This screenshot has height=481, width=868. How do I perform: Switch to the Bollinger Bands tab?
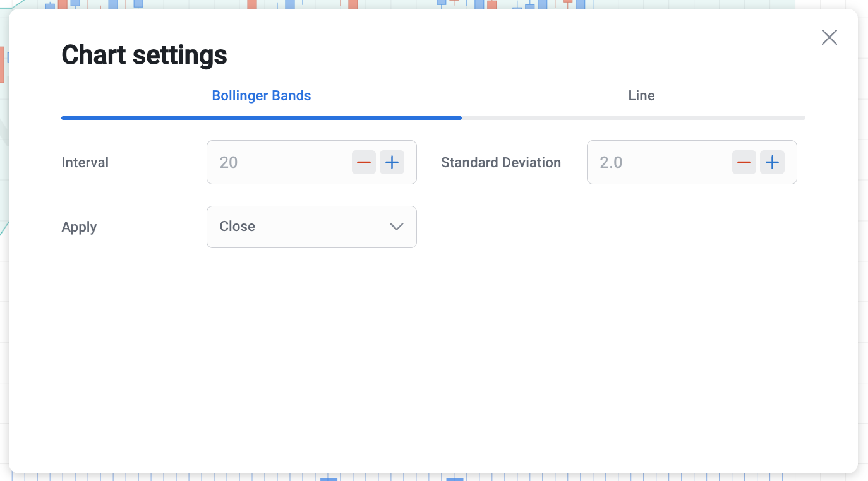tap(262, 96)
